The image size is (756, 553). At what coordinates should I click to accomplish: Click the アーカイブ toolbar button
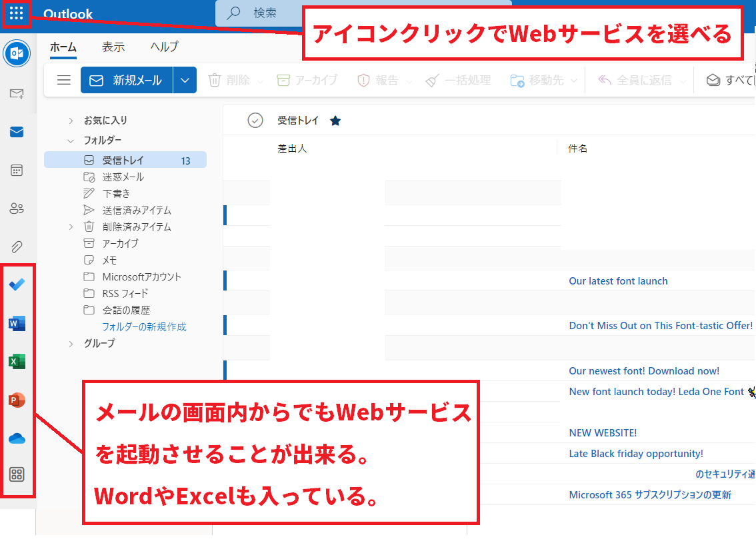coord(307,80)
